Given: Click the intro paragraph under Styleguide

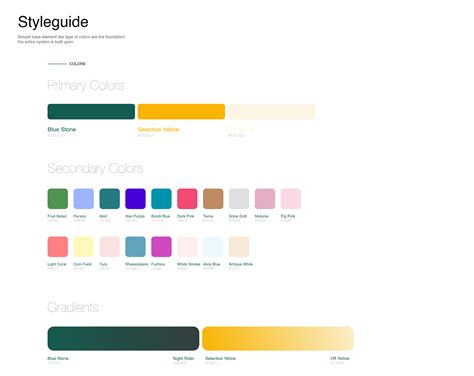Looking at the screenshot, I should pos(71,39).
